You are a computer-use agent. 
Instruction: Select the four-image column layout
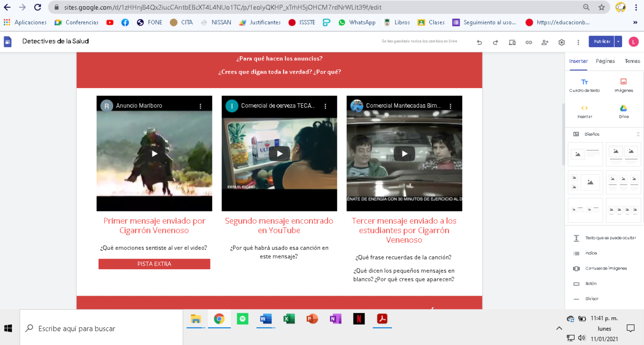tap(623, 211)
